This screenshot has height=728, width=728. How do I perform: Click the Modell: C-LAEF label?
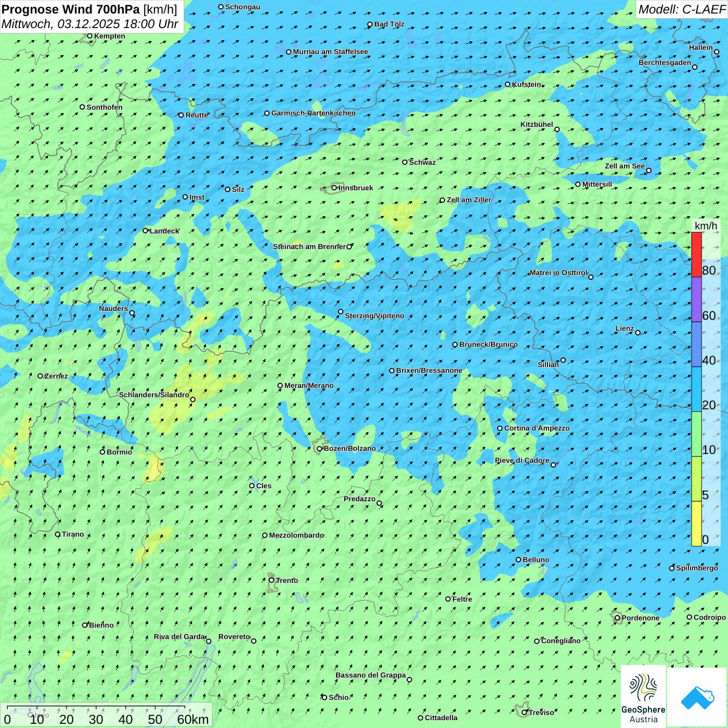point(681,9)
